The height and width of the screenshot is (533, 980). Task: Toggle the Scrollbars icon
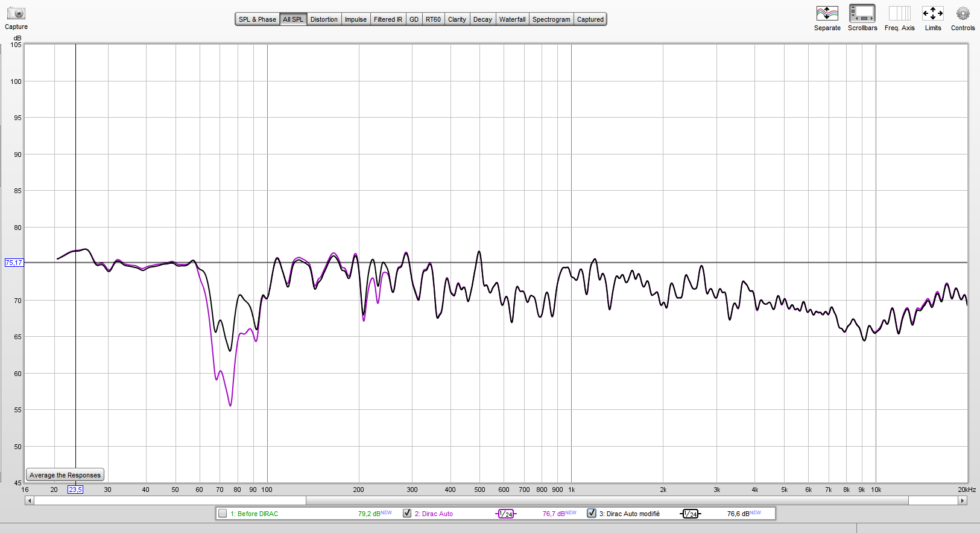862,13
